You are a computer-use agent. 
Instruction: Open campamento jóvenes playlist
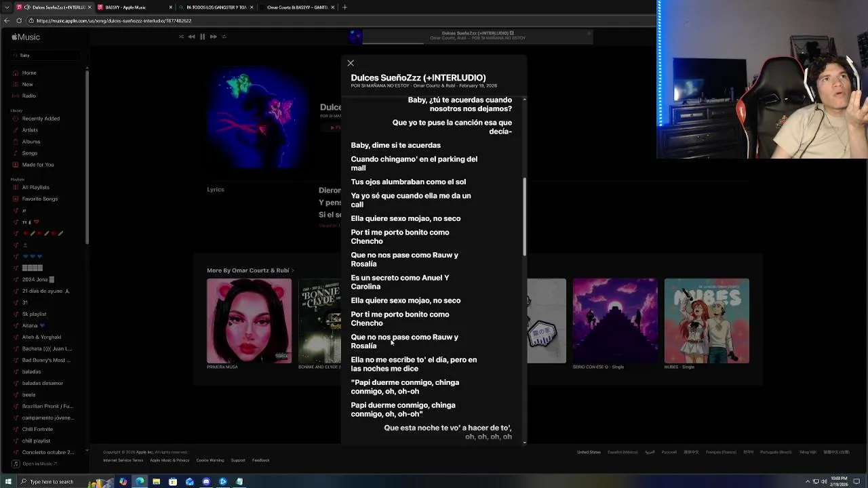[x=47, y=418]
